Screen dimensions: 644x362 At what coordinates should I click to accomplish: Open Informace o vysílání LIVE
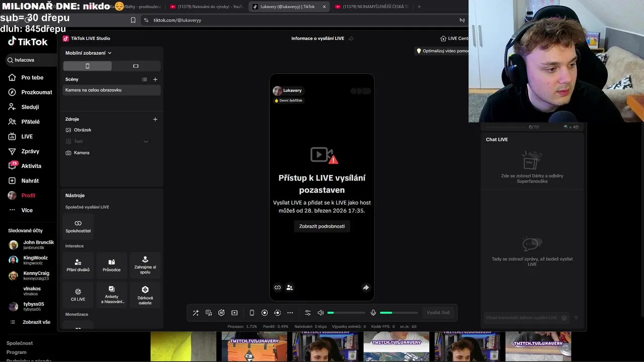pyautogui.click(x=317, y=38)
